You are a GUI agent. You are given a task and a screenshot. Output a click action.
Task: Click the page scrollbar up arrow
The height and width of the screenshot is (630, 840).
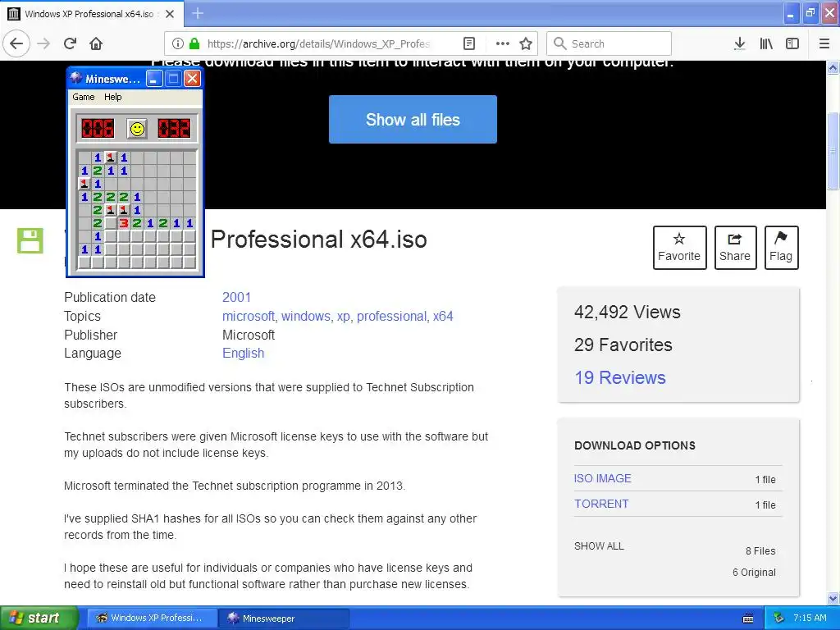[x=833, y=68]
